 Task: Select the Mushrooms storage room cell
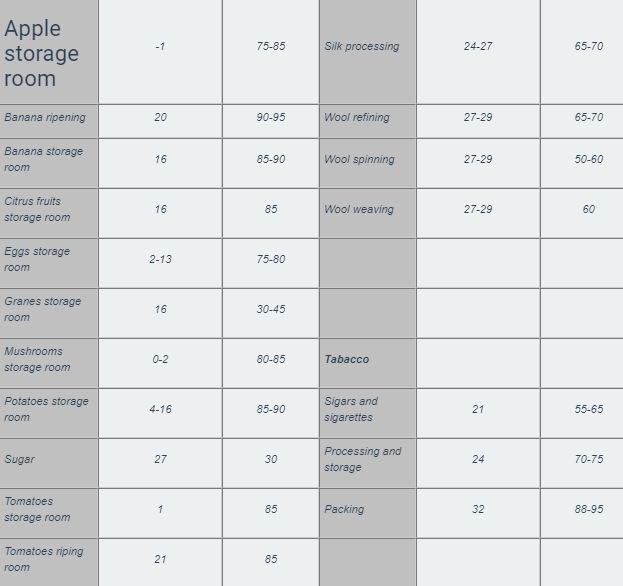(x=48, y=363)
